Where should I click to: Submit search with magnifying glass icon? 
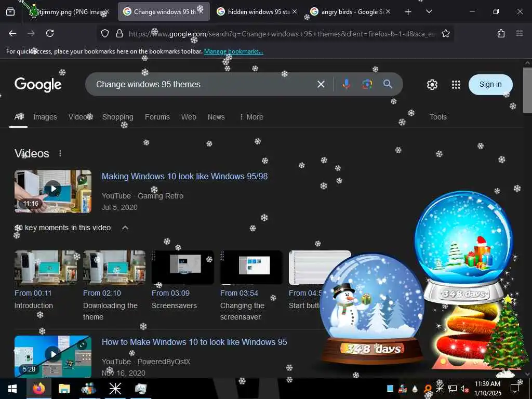click(388, 84)
